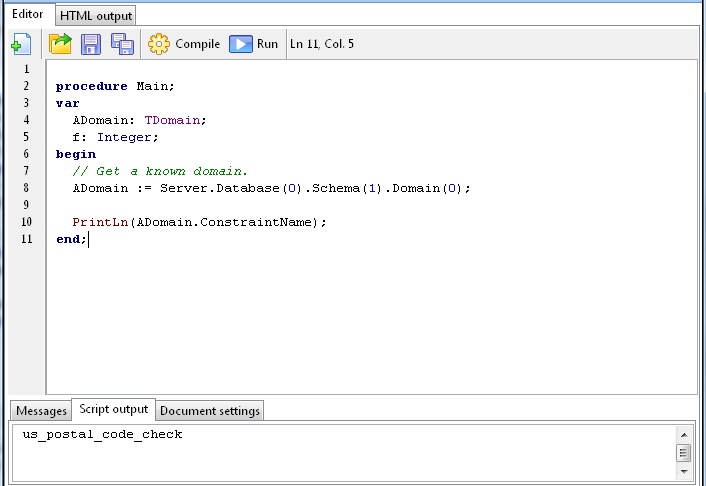Click 'ADomain.ConstraintName' argument
Viewport: 706px width, 486px height.
[x=224, y=222]
